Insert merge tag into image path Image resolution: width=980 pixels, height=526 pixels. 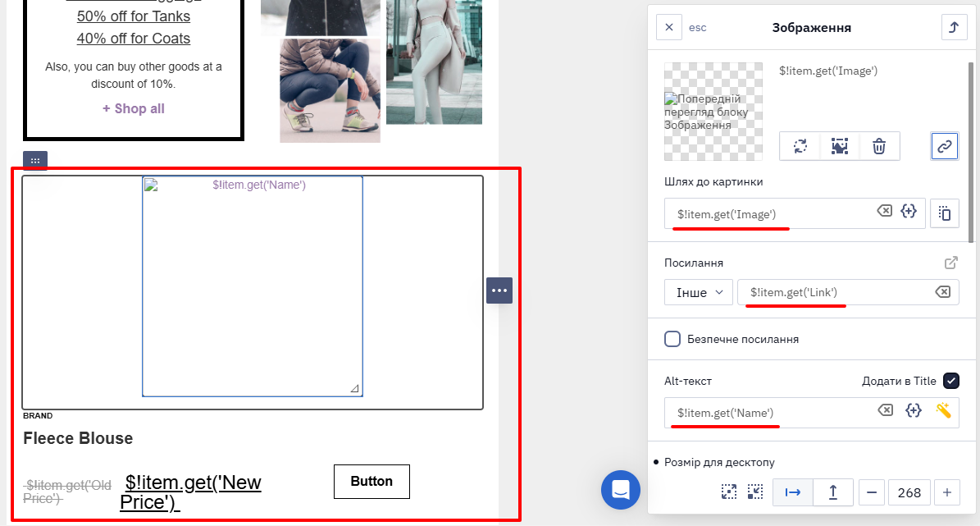909,211
